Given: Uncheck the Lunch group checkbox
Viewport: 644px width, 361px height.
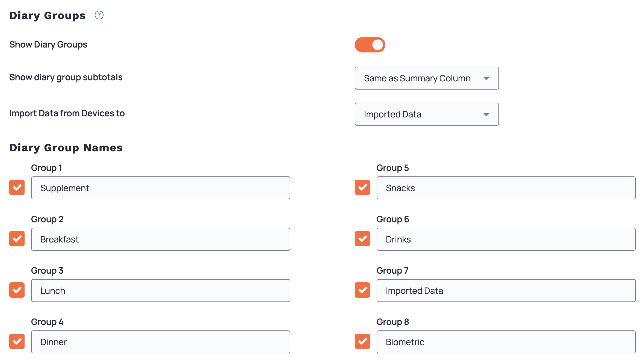Looking at the screenshot, I should click(x=17, y=290).
